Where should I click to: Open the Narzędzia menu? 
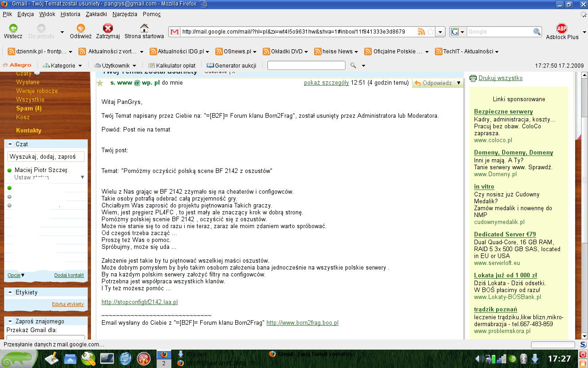[x=125, y=14]
